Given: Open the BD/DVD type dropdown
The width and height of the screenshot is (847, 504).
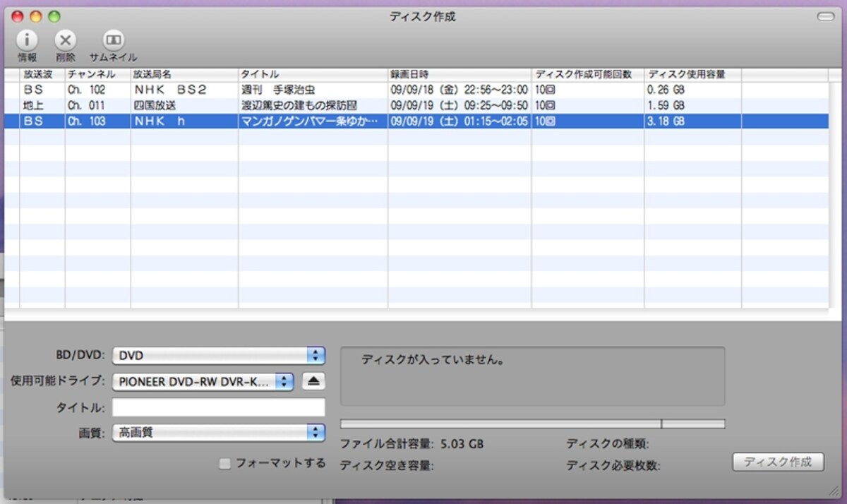Looking at the screenshot, I should coord(219,355).
